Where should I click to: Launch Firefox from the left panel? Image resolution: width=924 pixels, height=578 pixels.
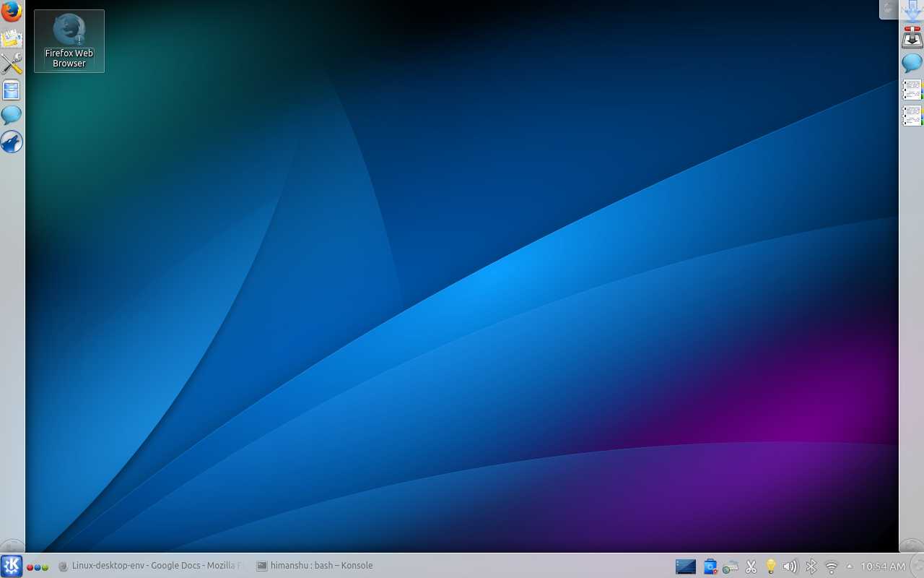[12, 12]
